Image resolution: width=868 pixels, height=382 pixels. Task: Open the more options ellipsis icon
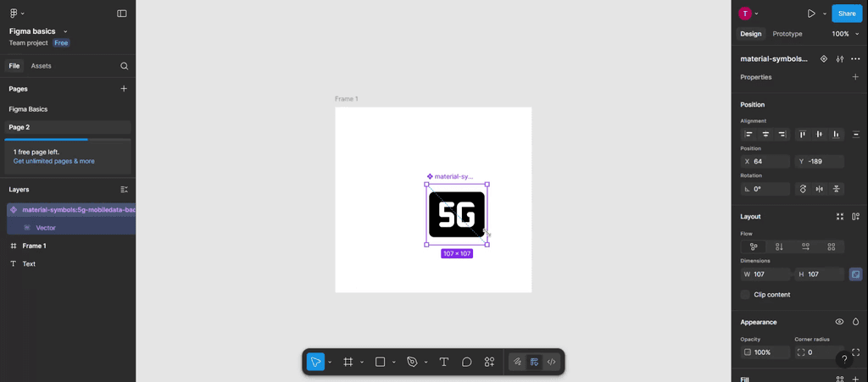(x=856, y=58)
